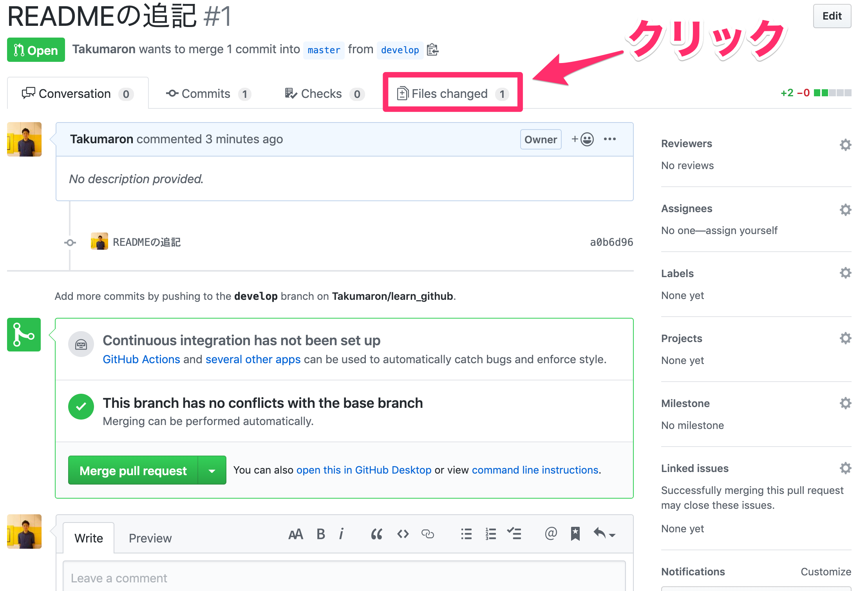Click Takumaron avatar beside the first comment
The height and width of the screenshot is (591, 868).
pos(24,139)
